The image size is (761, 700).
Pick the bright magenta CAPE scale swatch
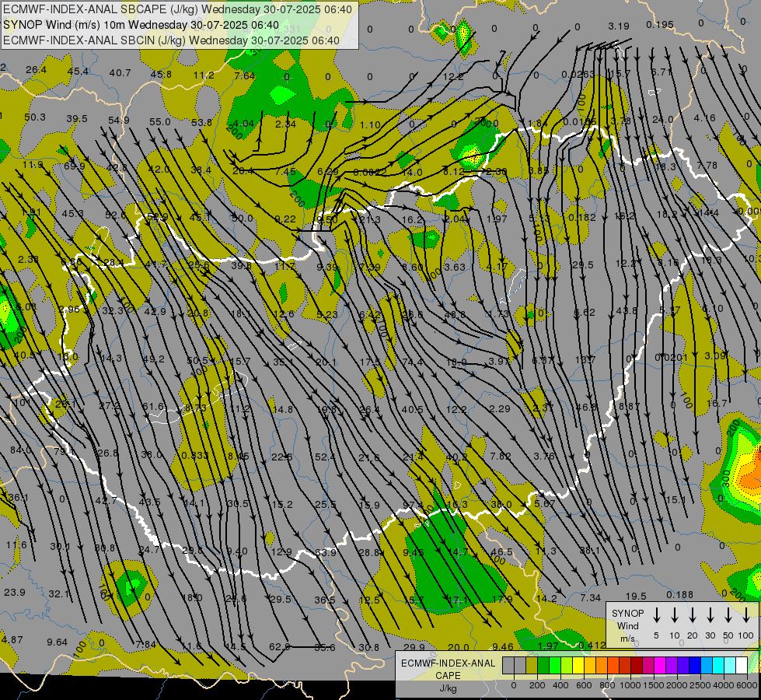coord(660,665)
